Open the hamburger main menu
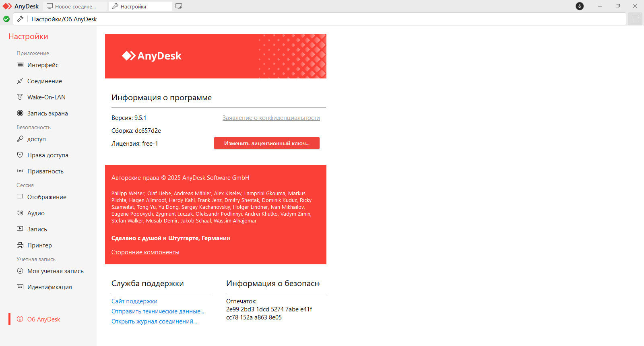Viewport: 644px width, 346px height. (x=635, y=19)
